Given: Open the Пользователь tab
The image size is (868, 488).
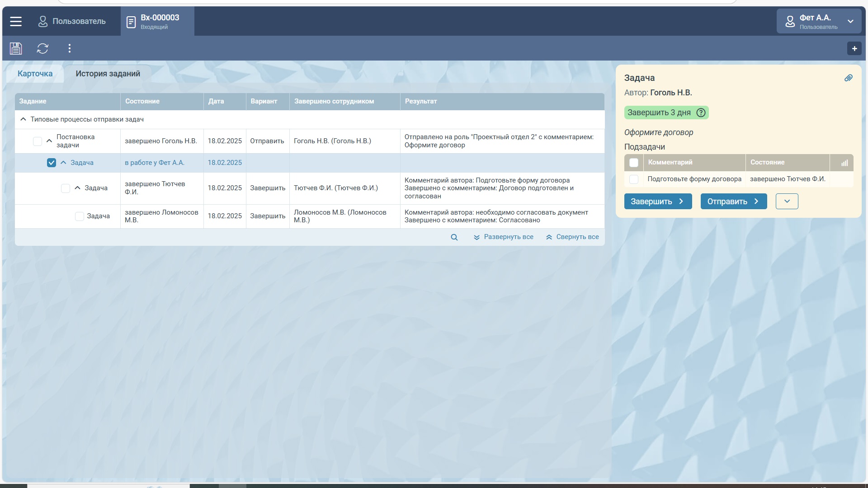Looking at the screenshot, I should coord(72,21).
